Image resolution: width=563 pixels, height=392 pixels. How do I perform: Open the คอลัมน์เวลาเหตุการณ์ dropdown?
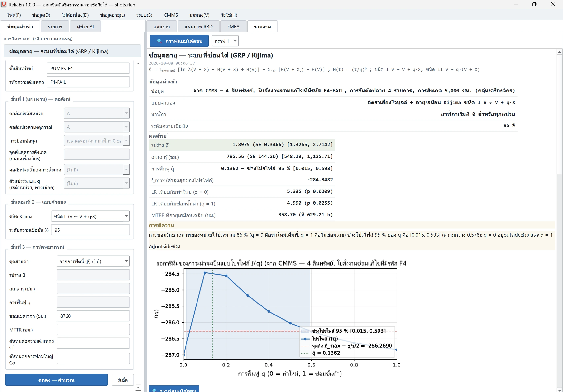(97, 127)
